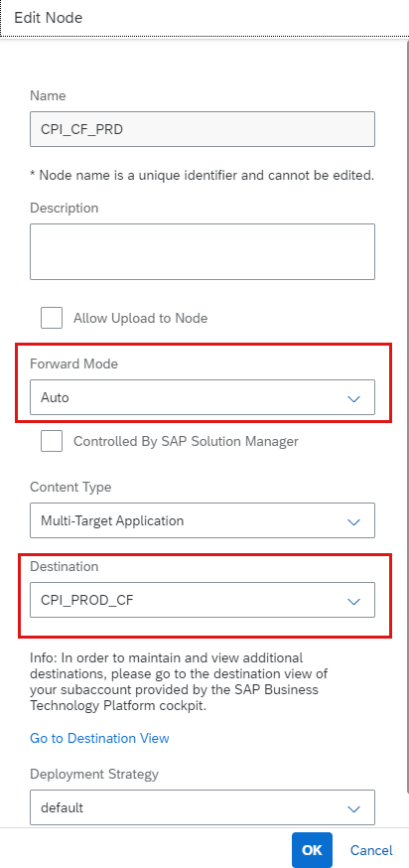409x868 pixels.
Task: Enable Allow Upload to Node checkbox
Action: coord(52,319)
